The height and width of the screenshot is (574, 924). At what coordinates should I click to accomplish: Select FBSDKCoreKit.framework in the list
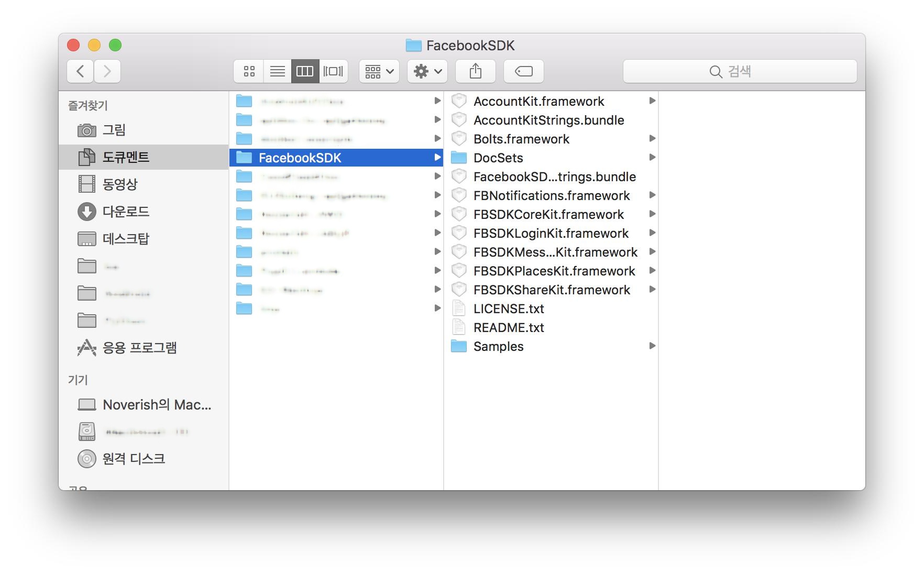point(548,215)
